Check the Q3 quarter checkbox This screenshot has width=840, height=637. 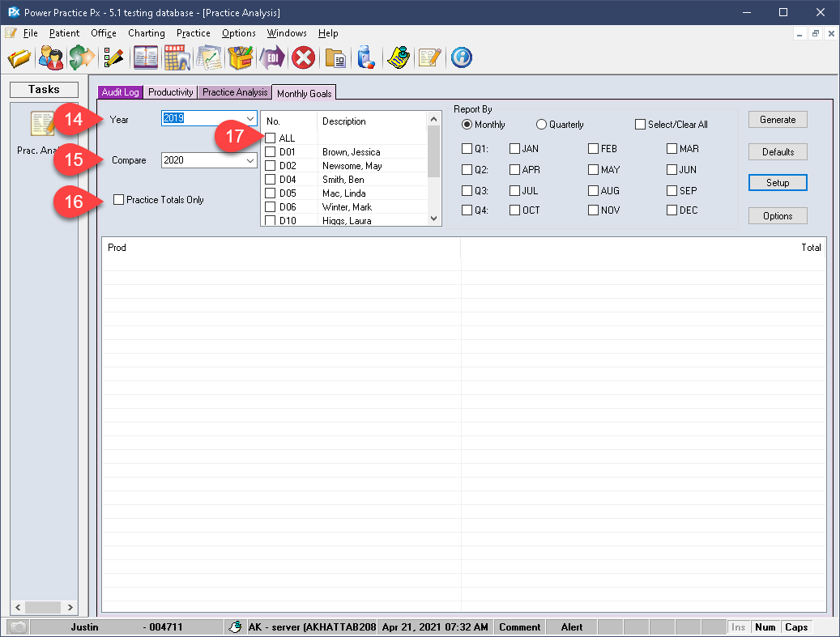click(467, 190)
